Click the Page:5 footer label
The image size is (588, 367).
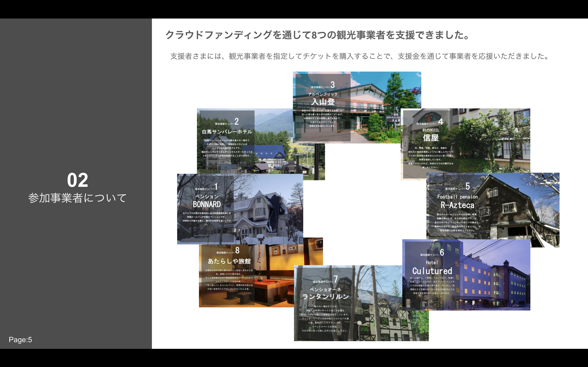[x=20, y=340]
